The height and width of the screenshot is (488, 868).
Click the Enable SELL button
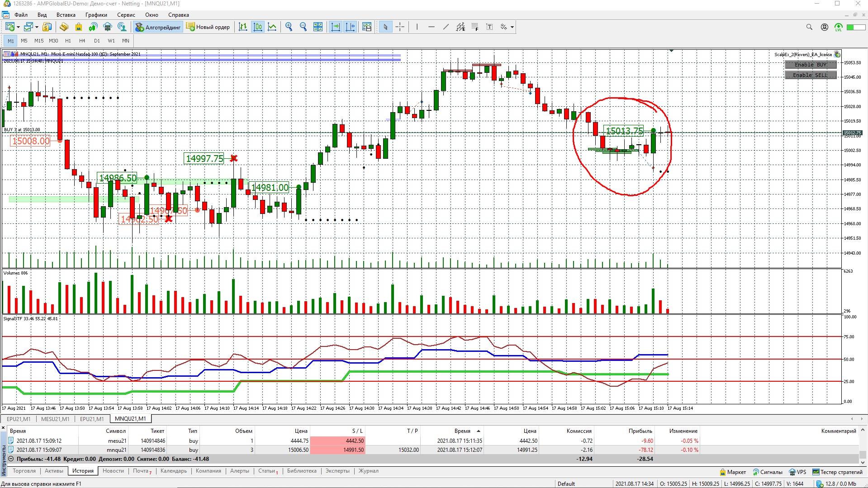click(811, 75)
